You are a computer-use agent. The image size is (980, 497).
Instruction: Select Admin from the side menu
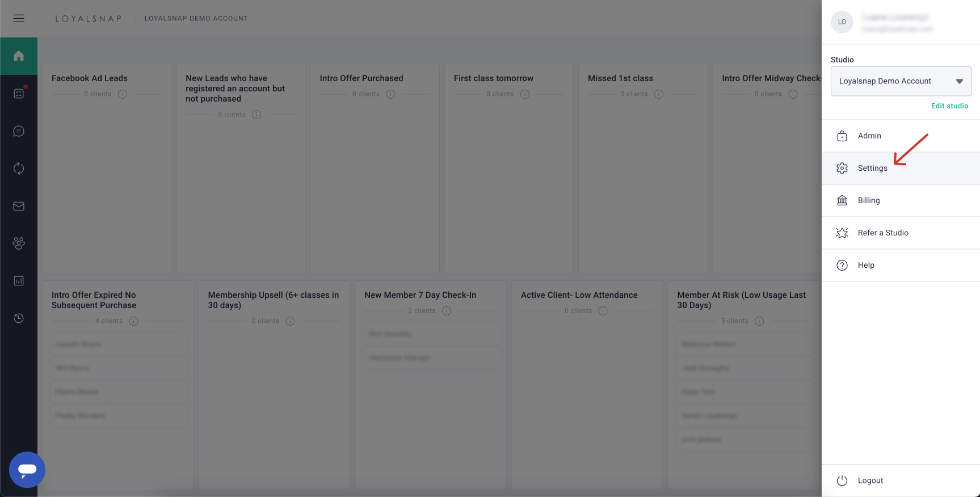pyautogui.click(x=869, y=136)
